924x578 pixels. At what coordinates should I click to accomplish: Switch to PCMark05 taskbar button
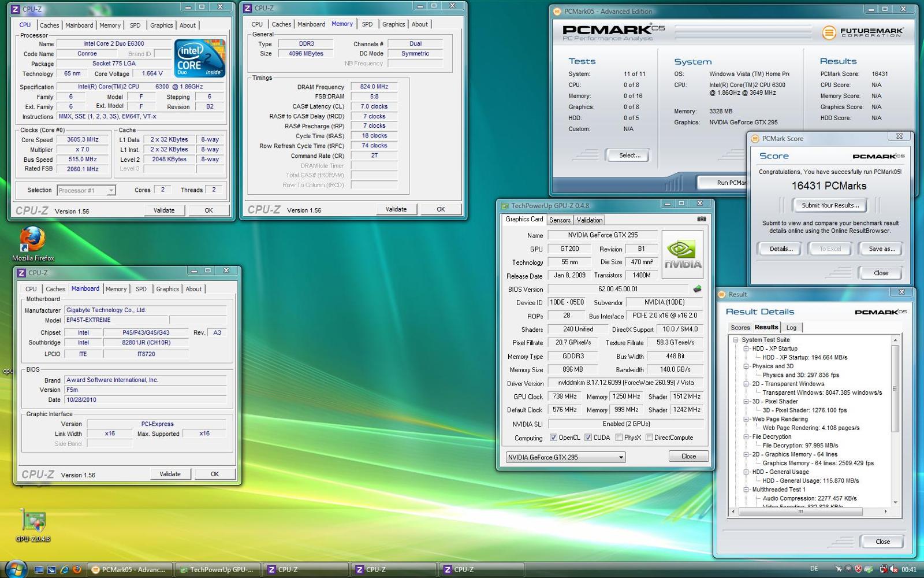point(131,570)
